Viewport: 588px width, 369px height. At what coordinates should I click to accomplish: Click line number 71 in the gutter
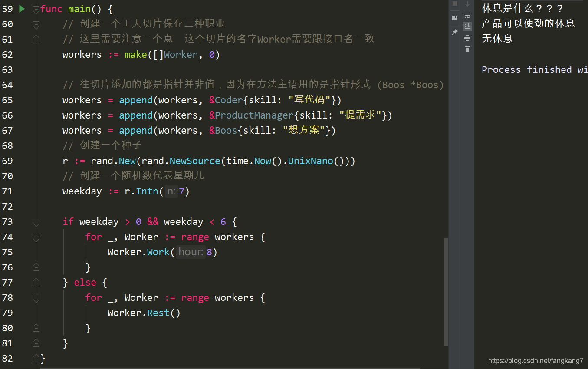point(7,191)
